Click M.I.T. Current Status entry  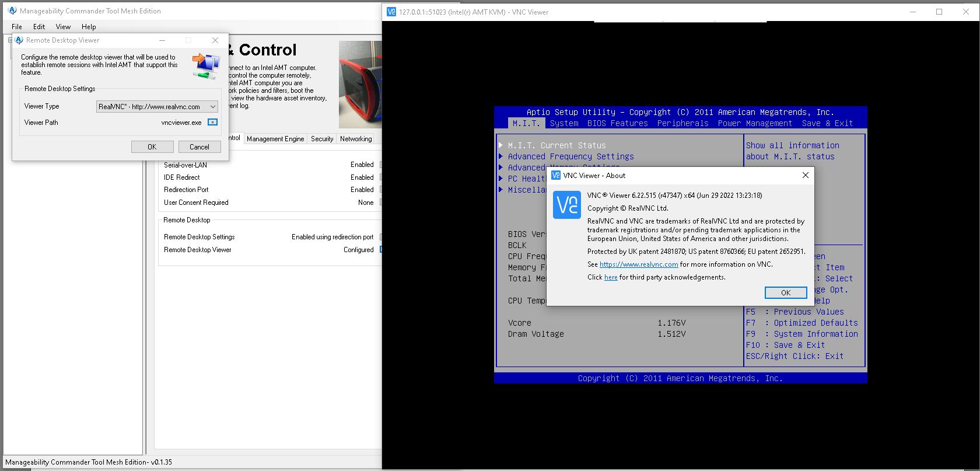(x=556, y=145)
